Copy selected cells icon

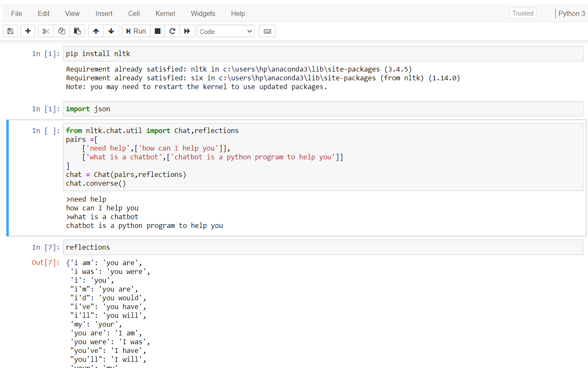[61, 31]
